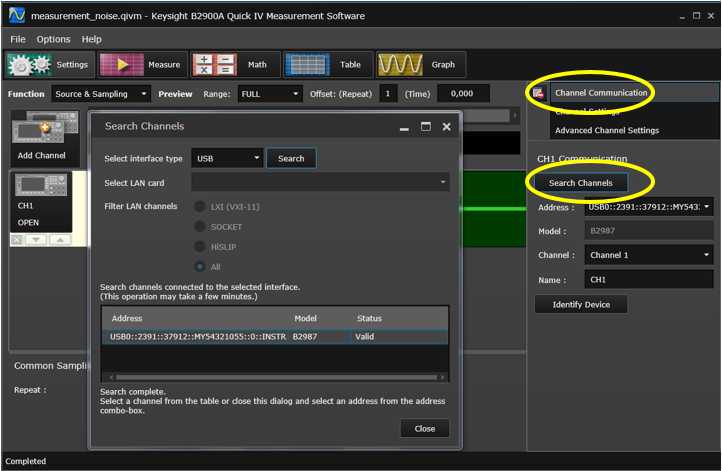Expand the Function Source & Sampling dropdown

pyautogui.click(x=101, y=94)
